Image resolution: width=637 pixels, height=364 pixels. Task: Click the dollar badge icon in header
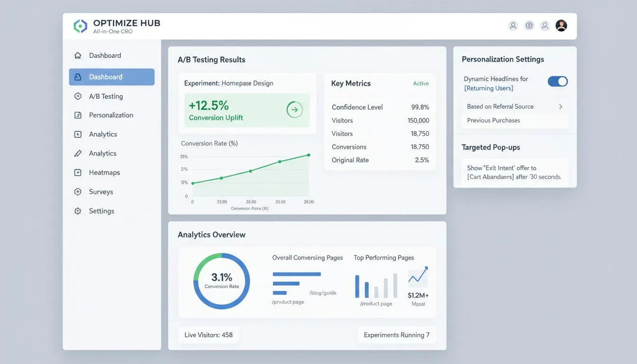(x=529, y=26)
